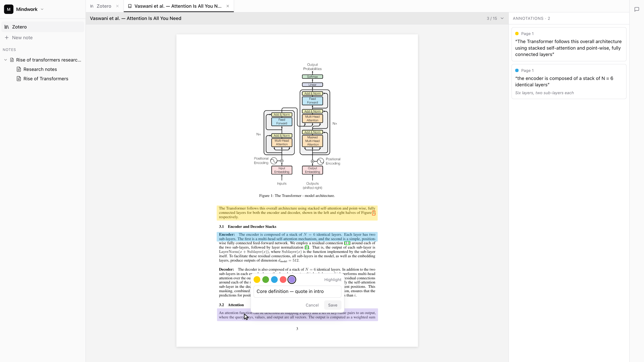Click the '3.1 Encoder and Decoder Stacks' heading
The width and height of the screenshot is (644, 362).
[x=248, y=227]
